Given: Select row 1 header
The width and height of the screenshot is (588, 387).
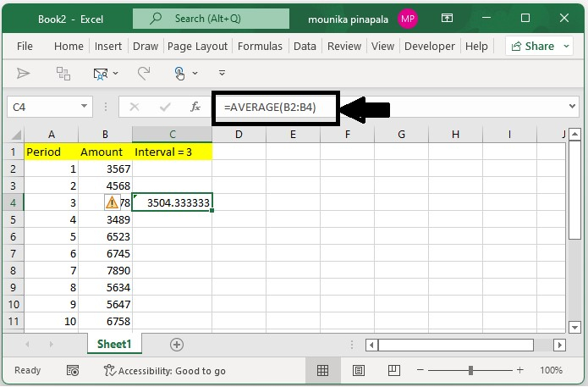Looking at the screenshot, I should click(x=14, y=152).
